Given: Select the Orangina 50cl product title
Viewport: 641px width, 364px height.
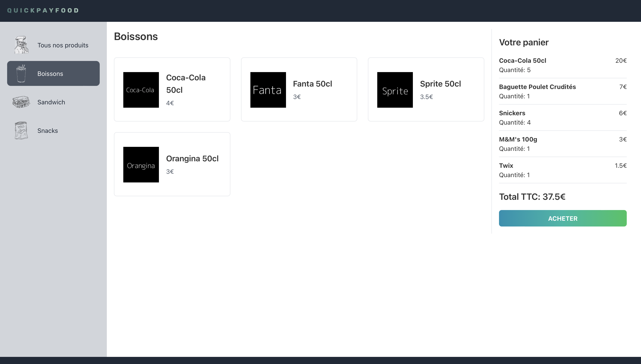Looking at the screenshot, I should pyautogui.click(x=192, y=158).
